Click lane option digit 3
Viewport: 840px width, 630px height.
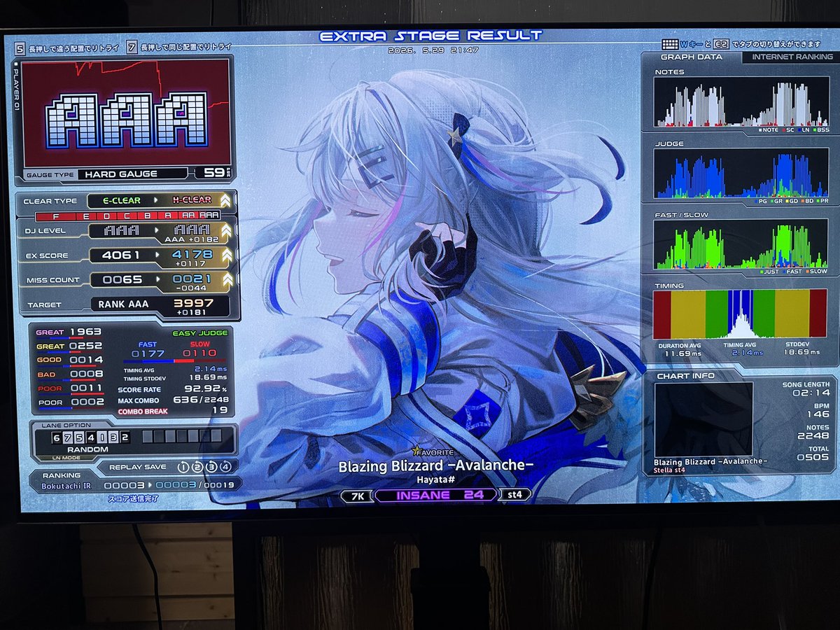(x=113, y=437)
